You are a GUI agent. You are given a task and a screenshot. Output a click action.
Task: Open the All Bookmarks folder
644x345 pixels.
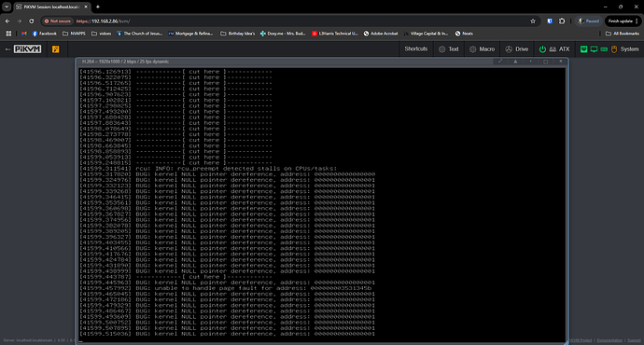point(623,34)
